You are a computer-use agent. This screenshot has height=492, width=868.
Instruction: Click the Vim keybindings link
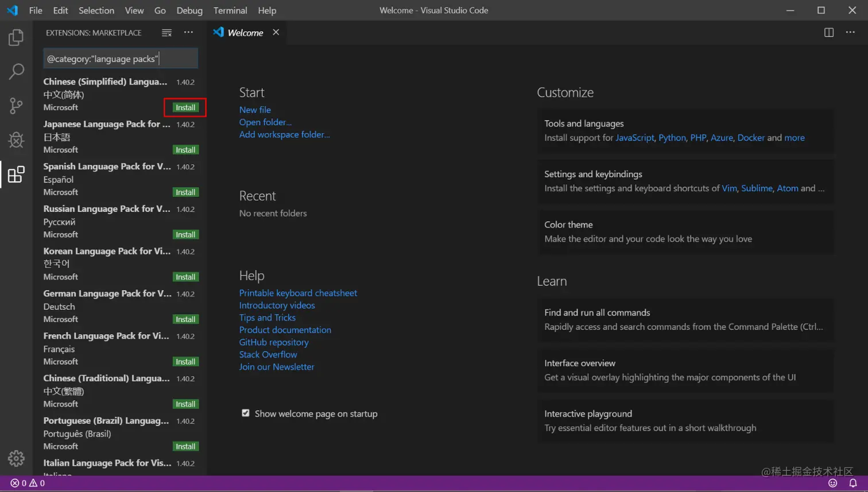[729, 188]
